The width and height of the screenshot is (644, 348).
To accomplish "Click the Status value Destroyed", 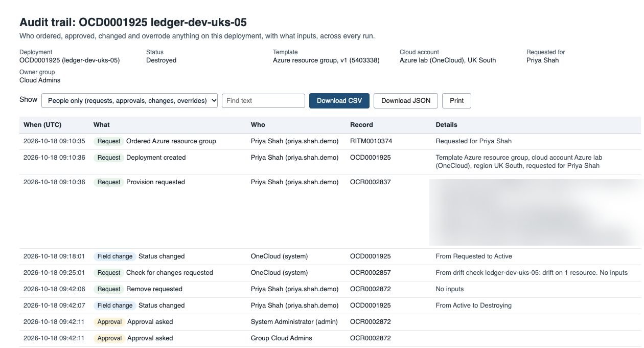I will click(161, 60).
